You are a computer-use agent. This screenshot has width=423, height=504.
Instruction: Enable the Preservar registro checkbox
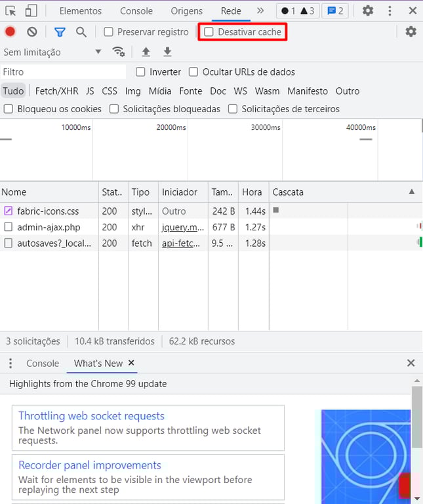[109, 31]
